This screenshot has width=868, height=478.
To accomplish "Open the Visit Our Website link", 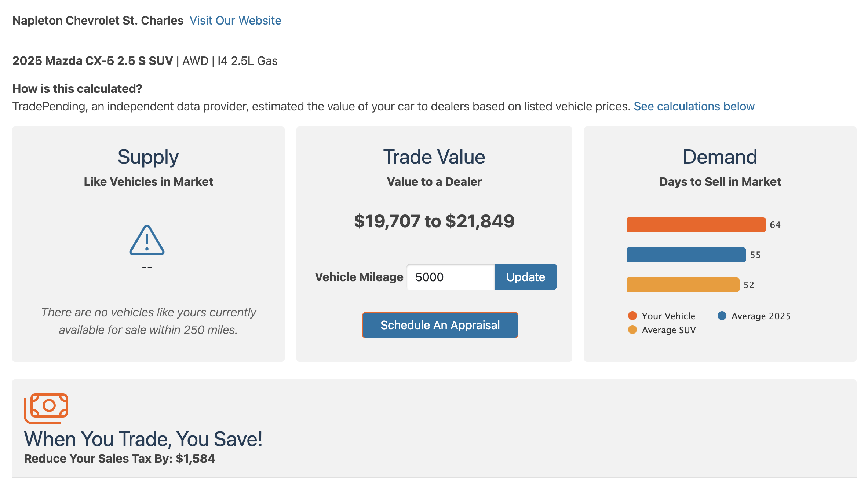I will pos(235,21).
